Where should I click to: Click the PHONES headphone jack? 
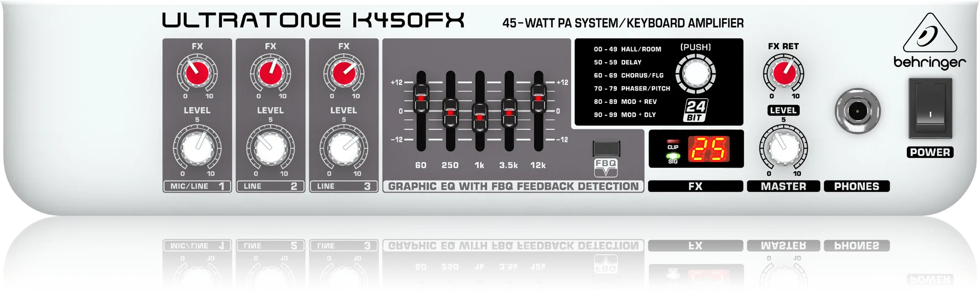(857, 111)
